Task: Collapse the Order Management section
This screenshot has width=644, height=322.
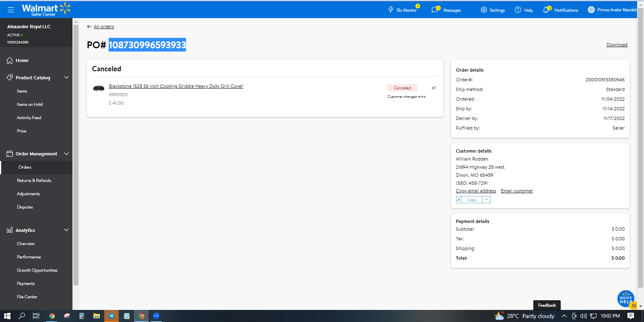Action: (66, 154)
